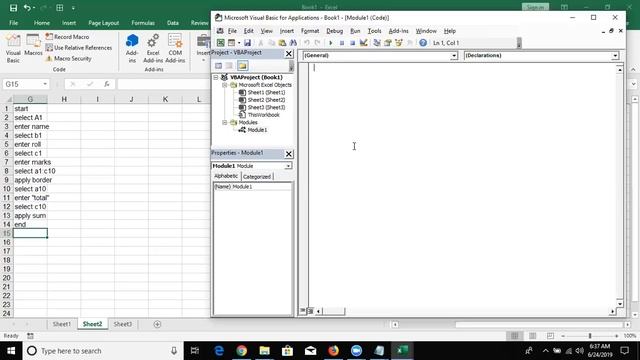Open VBA Help question mark icon
Screen dimensions: 640x360
click(x=423, y=43)
